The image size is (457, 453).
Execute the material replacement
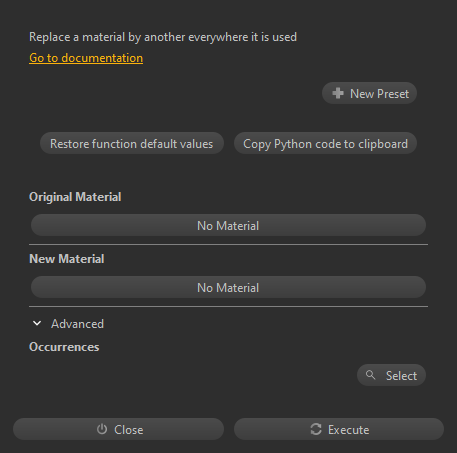click(x=339, y=429)
